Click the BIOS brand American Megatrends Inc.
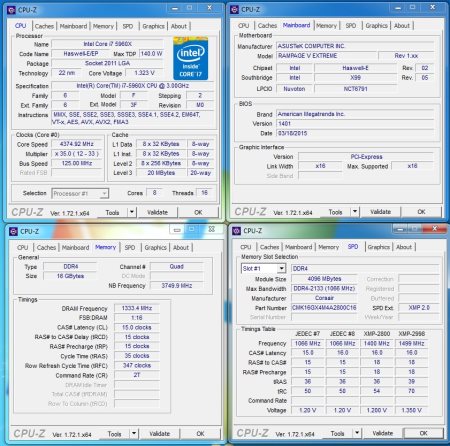450x446 pixels. pos(355,114)
